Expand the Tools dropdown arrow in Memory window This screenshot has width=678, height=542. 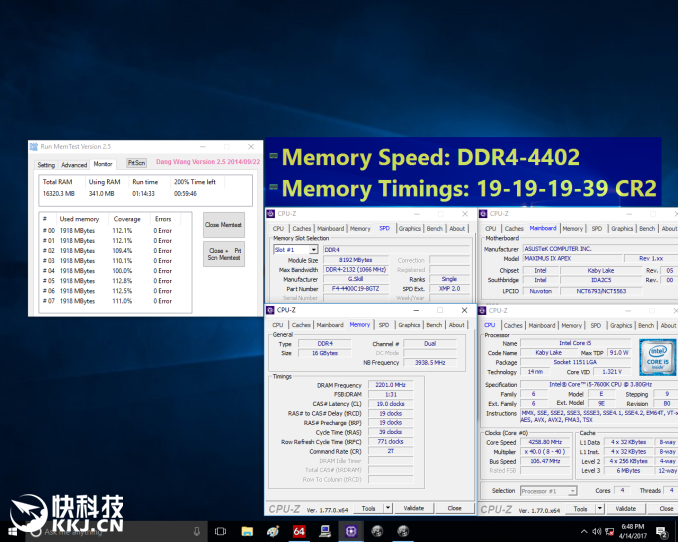point(383,508)
